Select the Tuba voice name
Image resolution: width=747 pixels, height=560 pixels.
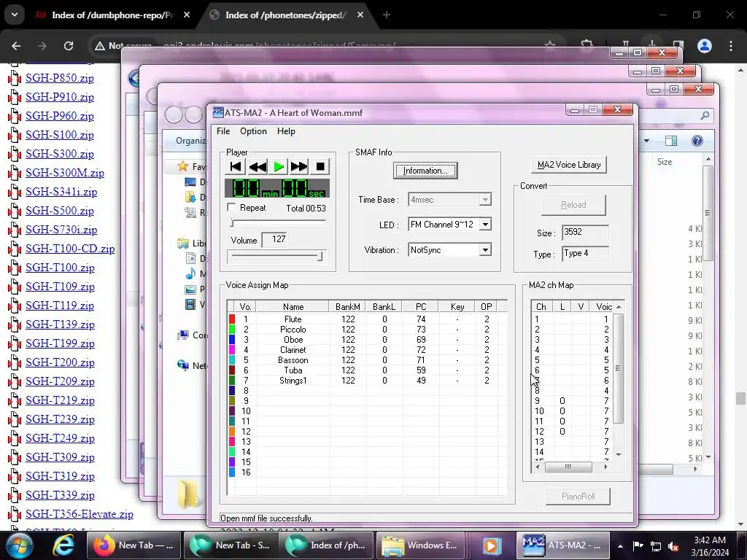293,370
